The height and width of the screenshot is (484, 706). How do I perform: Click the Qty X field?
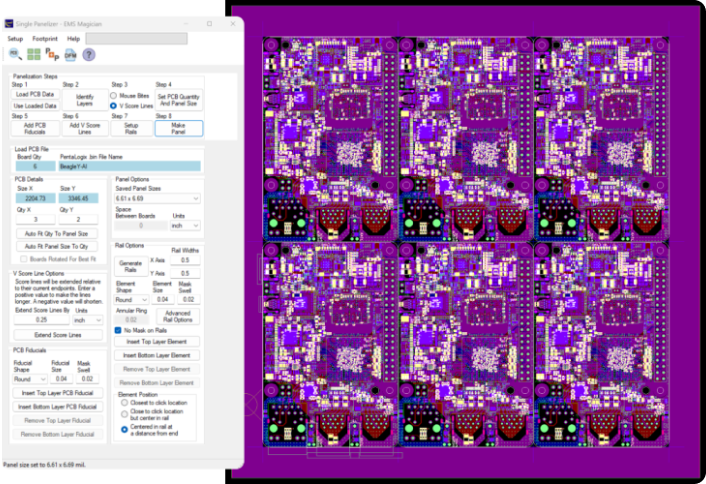coord(36,219)
